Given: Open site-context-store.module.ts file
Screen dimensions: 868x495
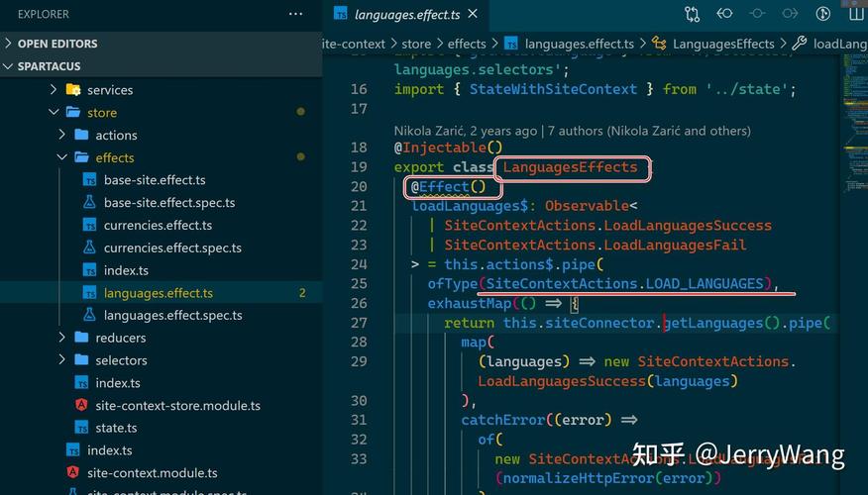Looking at the screenshot, I should click(177, 405).
